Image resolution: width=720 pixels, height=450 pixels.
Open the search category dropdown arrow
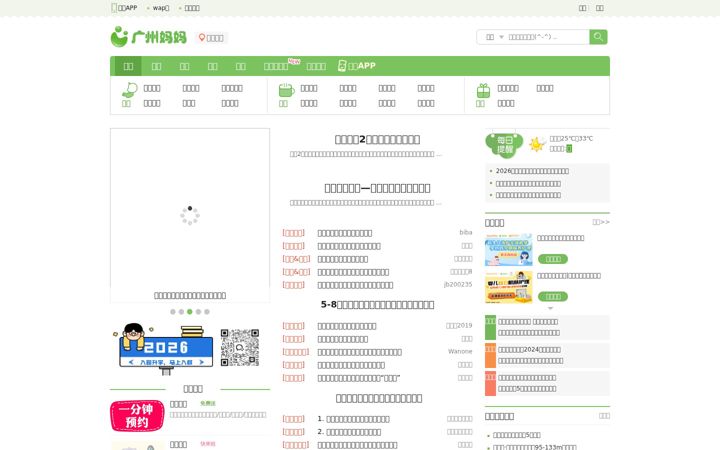tap(501, 37)
